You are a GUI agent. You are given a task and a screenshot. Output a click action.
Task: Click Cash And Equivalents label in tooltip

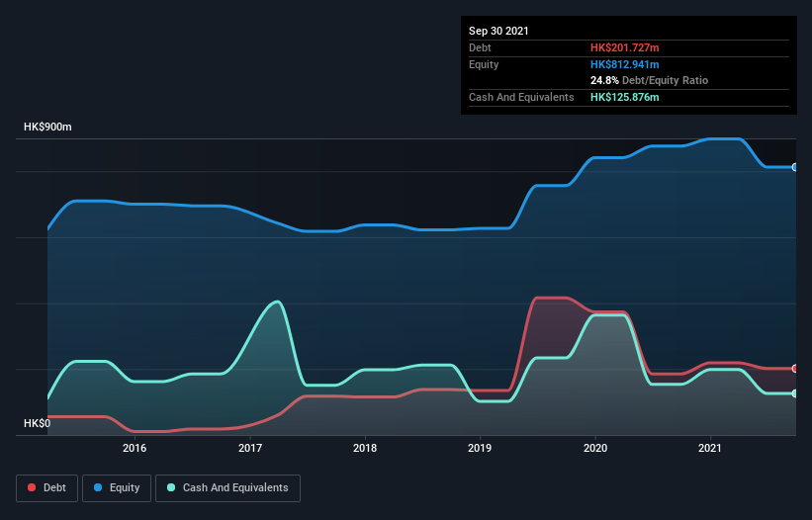(521, 97)
